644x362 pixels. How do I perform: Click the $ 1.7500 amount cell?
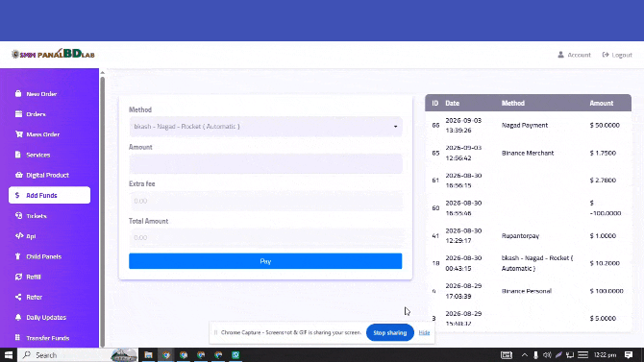(603, 153)
